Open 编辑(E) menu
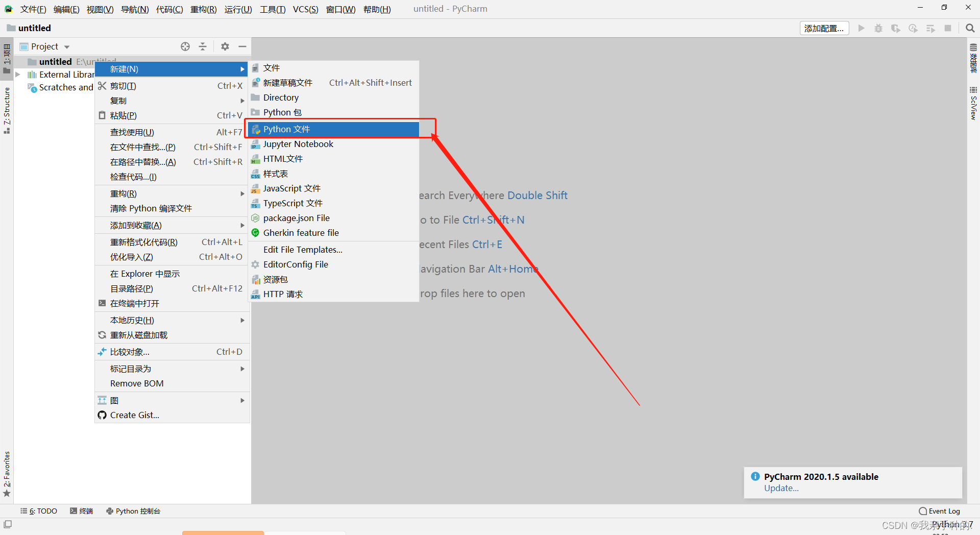The image size is (980, 535). (66, 9)
